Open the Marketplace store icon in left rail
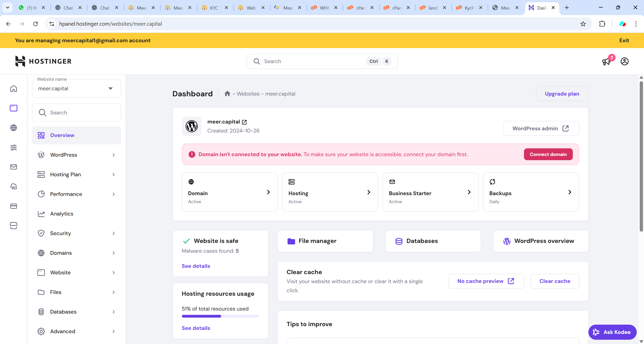Viewport: 644px width, 344px height. tap(14, 226)
